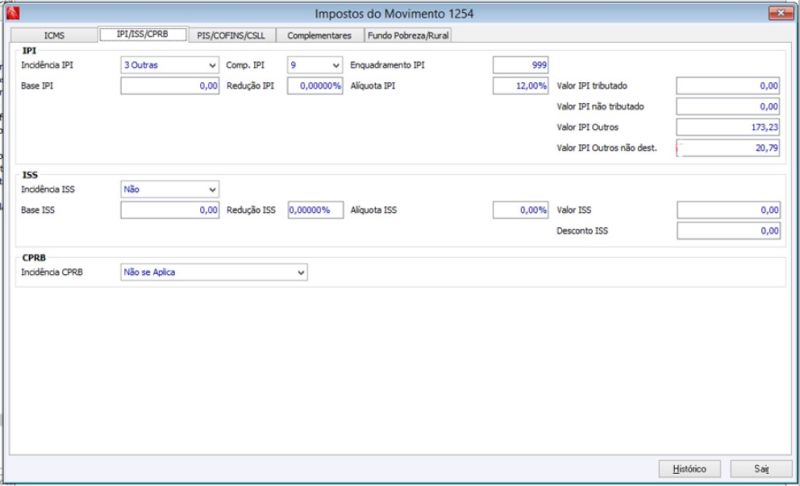
Task: Focus the Valor ISS field
Action: (x=728, y=210)
